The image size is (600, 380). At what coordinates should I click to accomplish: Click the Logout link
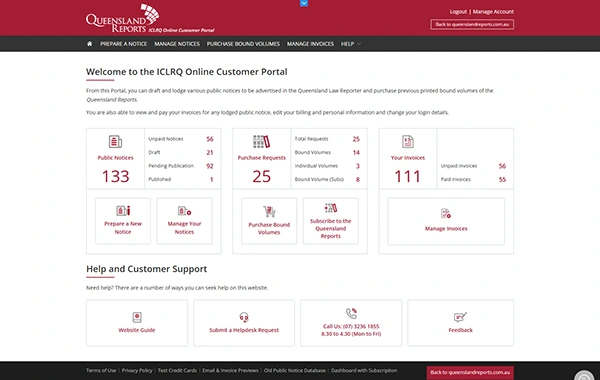click(x=458, y=11)
